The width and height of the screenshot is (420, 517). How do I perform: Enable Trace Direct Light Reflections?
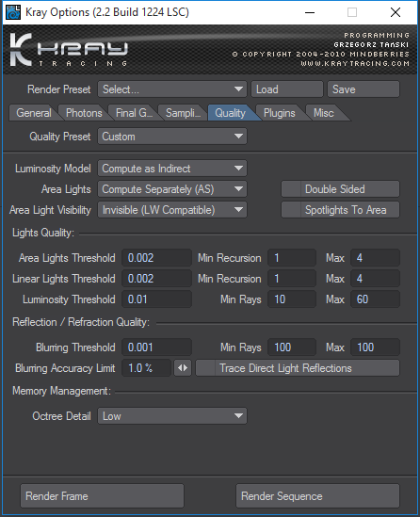(x=298, y=368)
